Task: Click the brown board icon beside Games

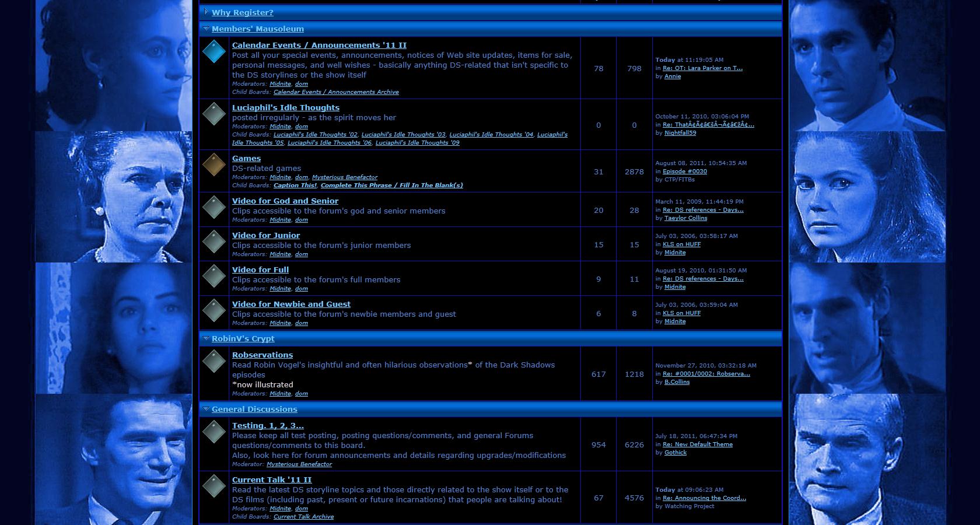Action: click(x=214, y=164)
